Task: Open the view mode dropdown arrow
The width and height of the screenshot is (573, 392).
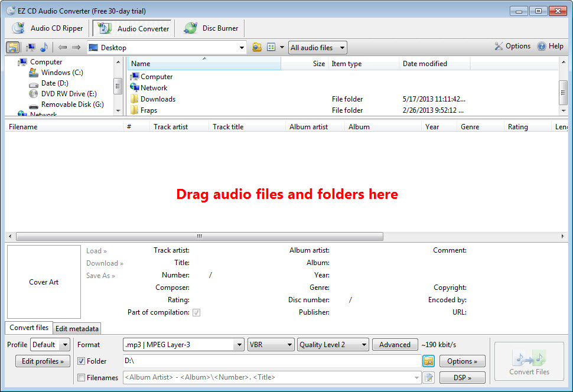Action: tap(282, 47)
